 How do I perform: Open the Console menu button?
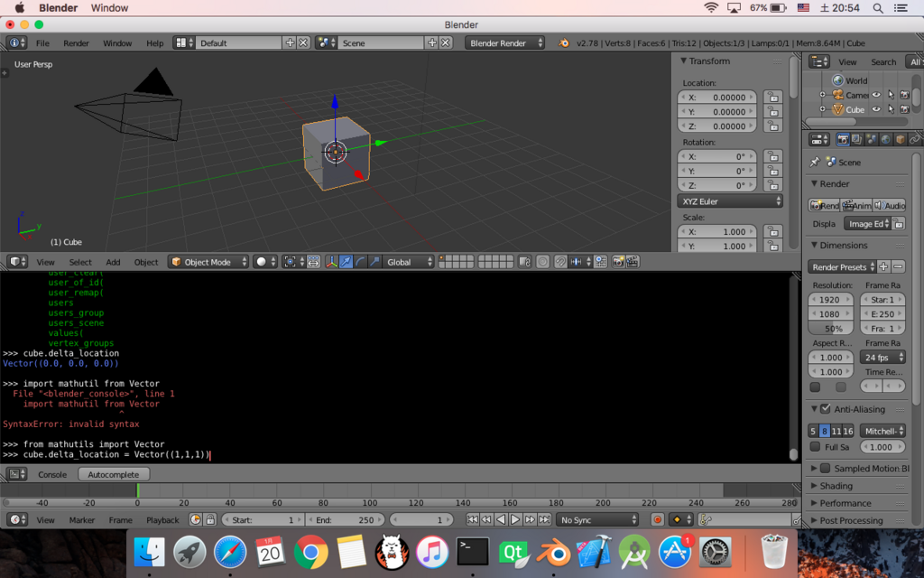point(52,474)
